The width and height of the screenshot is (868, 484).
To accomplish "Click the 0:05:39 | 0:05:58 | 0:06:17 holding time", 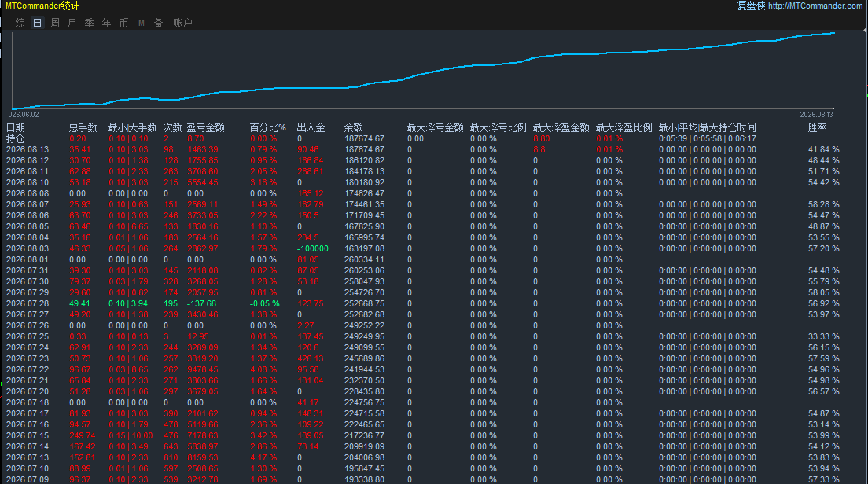I will (x=708, y=138).
